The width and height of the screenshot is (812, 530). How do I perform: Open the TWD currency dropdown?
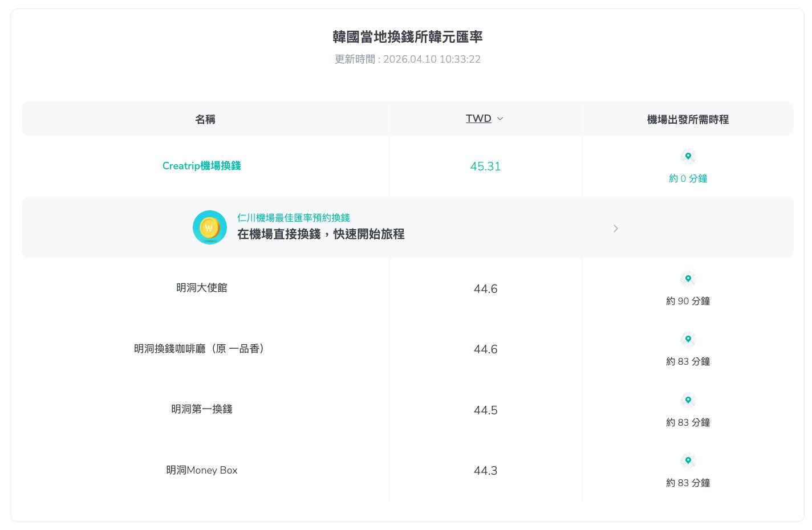click(478, 119)
